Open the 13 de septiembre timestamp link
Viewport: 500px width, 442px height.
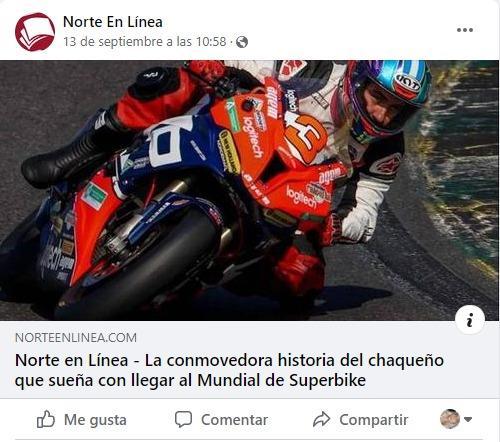(x=145, y=42)
